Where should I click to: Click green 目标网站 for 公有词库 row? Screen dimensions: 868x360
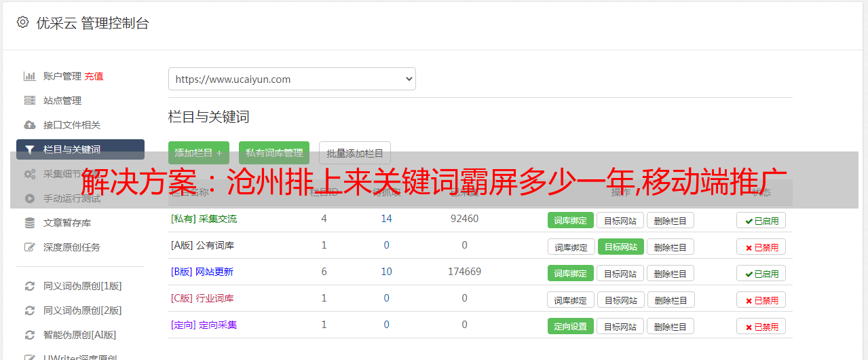(621, 247)
